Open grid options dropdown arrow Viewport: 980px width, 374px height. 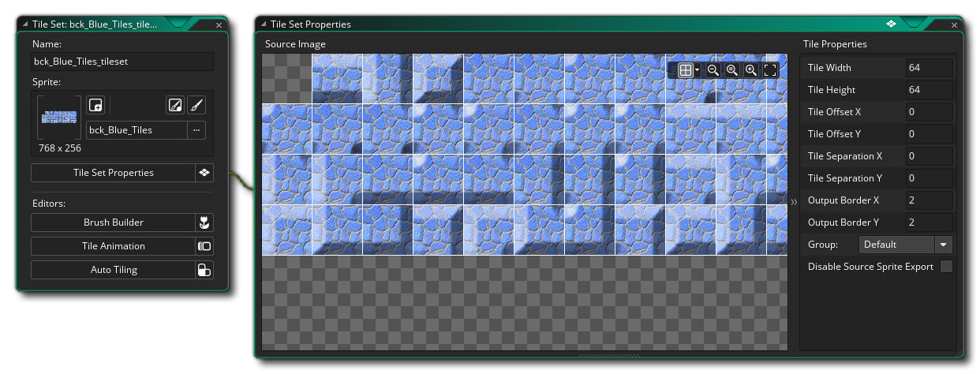click(x=698, y=70)
